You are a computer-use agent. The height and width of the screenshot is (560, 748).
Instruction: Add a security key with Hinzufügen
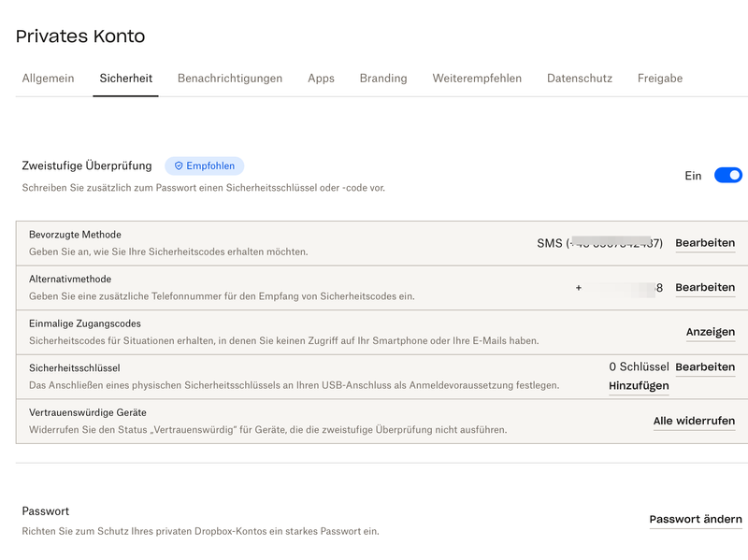(639, 386)
